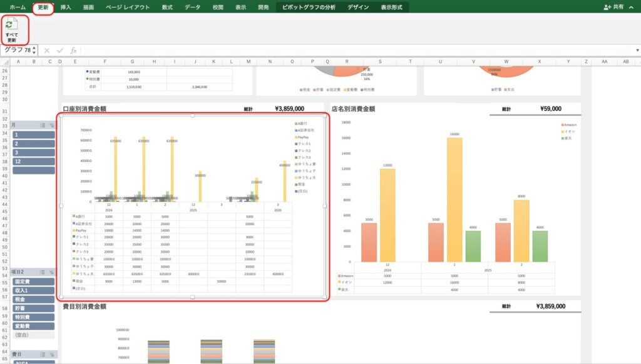
Task: Click the 共有 share button
Action: click(x=616, y=7)
